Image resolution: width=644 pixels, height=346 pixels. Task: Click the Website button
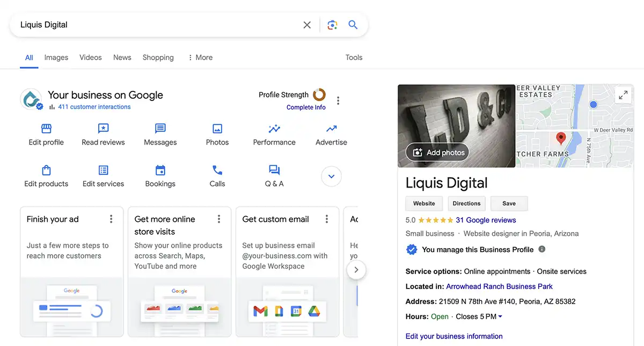click(x=424, y=204)
